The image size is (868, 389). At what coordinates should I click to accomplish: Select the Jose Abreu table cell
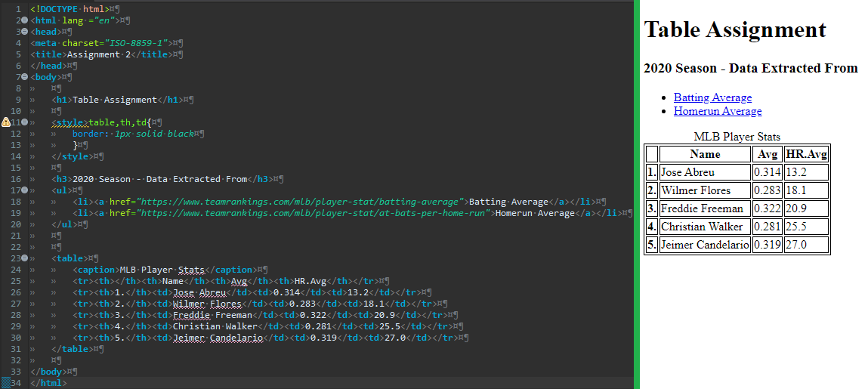687,172
